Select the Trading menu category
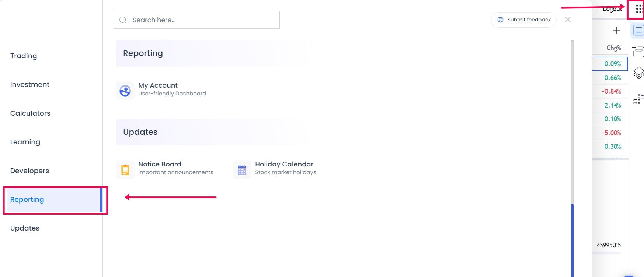Image resolution: width=644 pixels, height=277 pixels. pos(24,56)
